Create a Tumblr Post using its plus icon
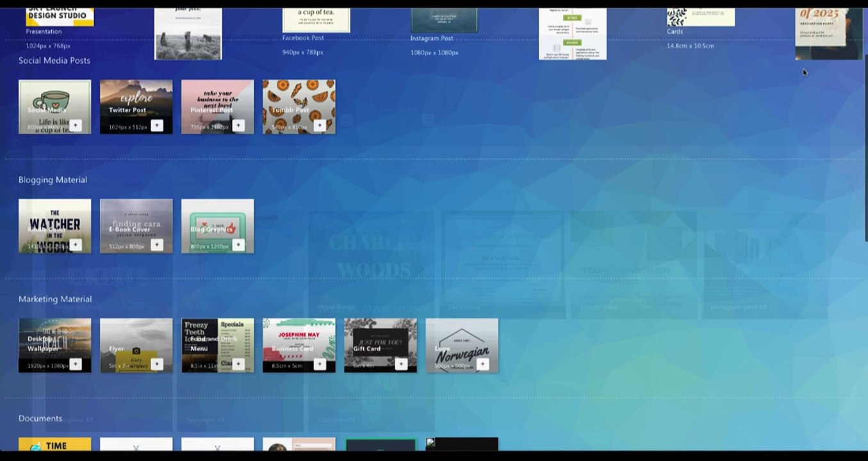 (320, 125)
